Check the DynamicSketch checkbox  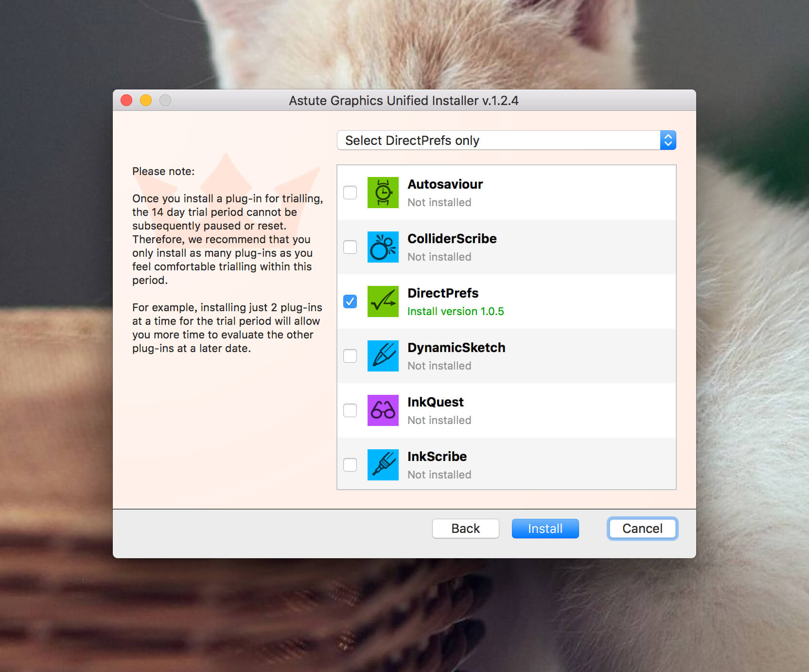pyautogui.click(x=350, y=356)
